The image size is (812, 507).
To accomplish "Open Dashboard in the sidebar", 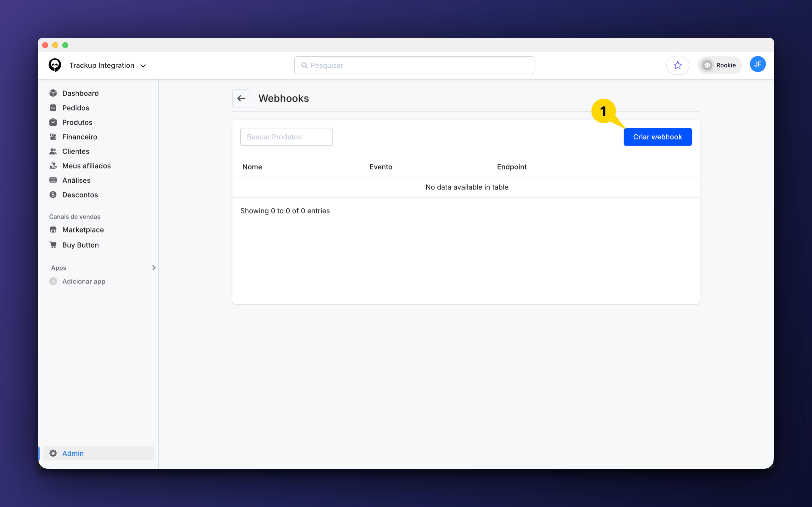I will (x=81, y=93).
